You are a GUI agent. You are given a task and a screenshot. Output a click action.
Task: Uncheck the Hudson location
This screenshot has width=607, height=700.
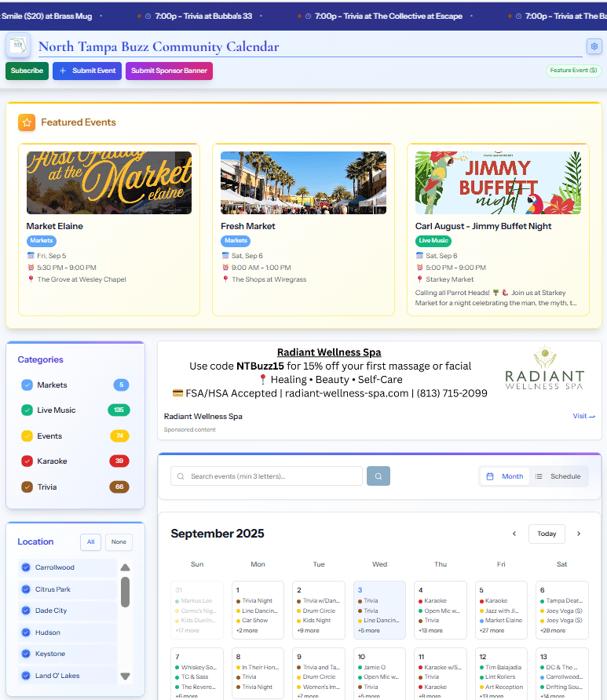(26, 633)
